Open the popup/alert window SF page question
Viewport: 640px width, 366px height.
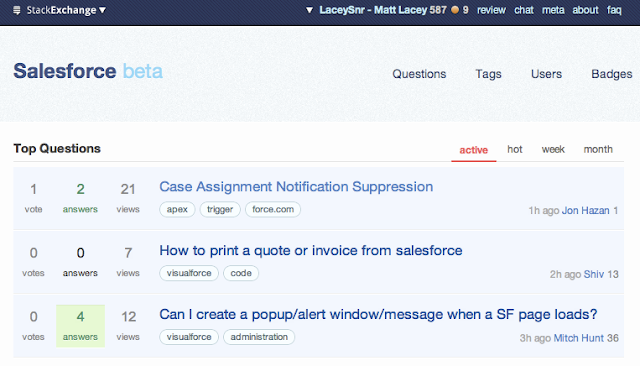(x=378, y=314)
